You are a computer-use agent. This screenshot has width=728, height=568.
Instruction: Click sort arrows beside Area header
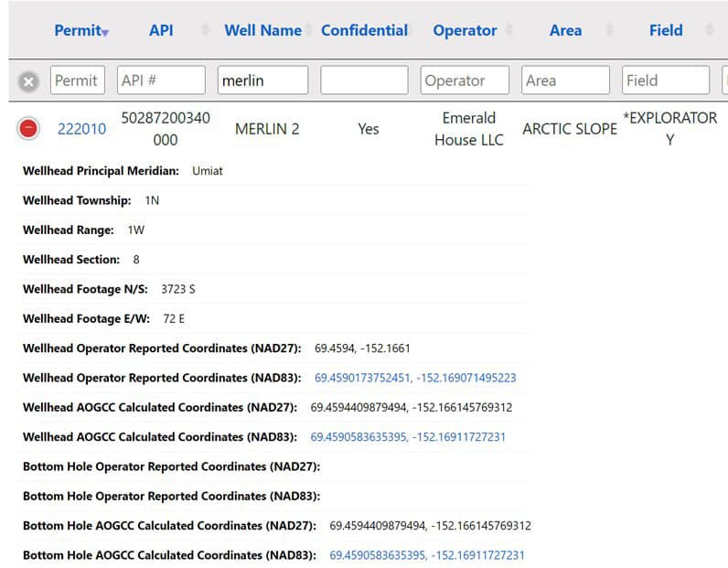click(x=610, y=30)
